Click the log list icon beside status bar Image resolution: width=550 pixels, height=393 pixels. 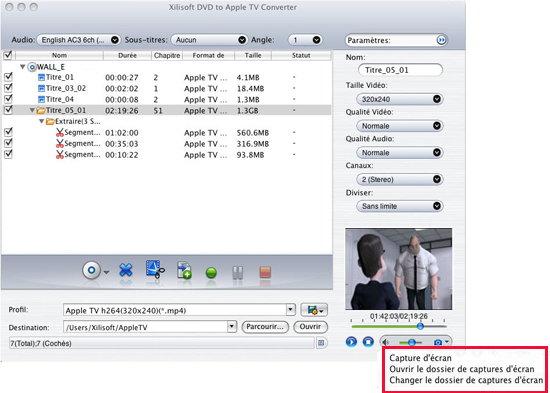click(x=321, y=343)
